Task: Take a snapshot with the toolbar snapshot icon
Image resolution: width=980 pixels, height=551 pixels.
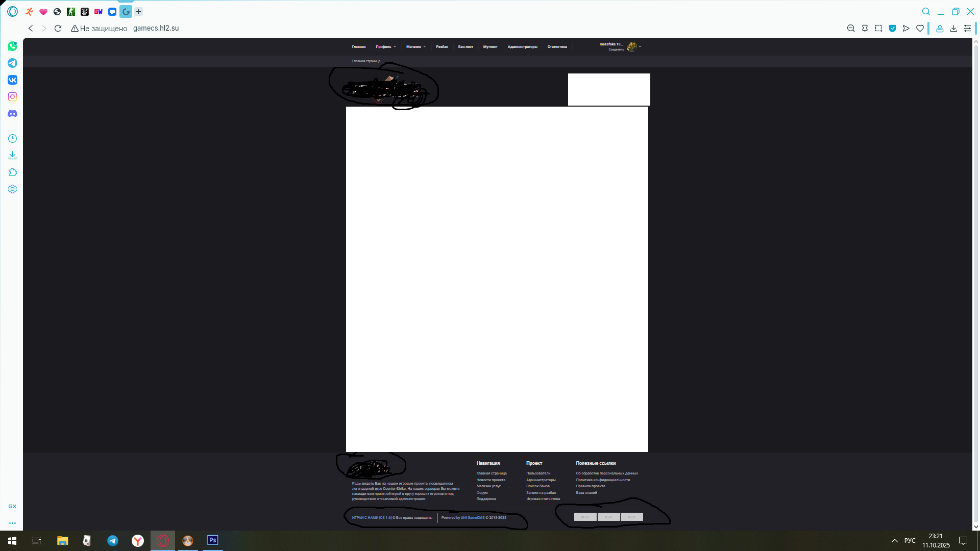Action: pyautogui.click(x=878, y=29)
